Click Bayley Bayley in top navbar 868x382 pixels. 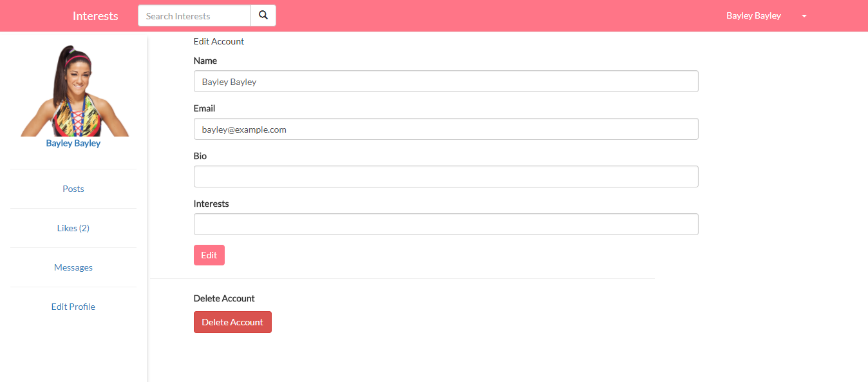(x=753, y=16)
